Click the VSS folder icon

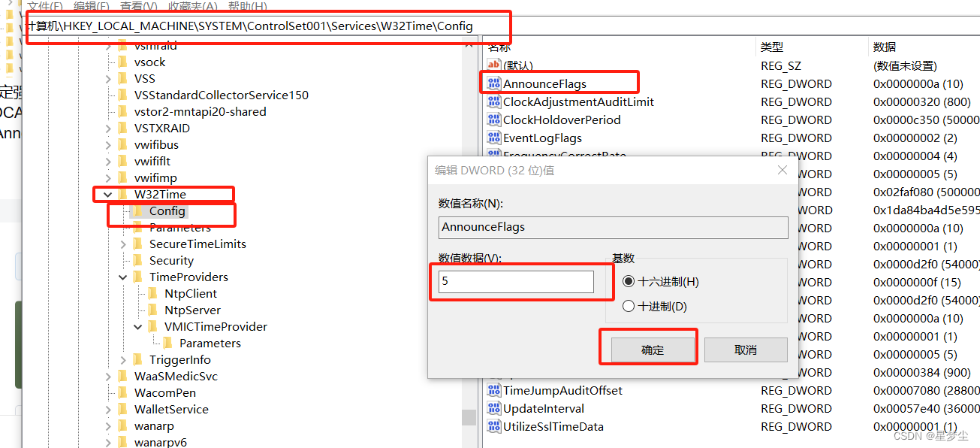122,78
